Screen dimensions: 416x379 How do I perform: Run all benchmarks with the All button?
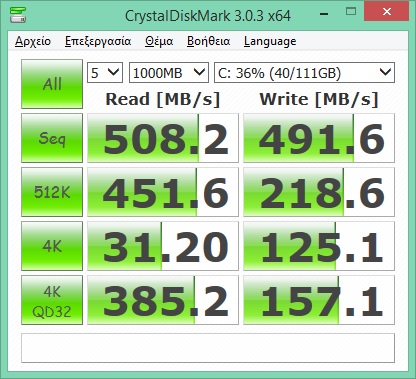coord(52,84)
